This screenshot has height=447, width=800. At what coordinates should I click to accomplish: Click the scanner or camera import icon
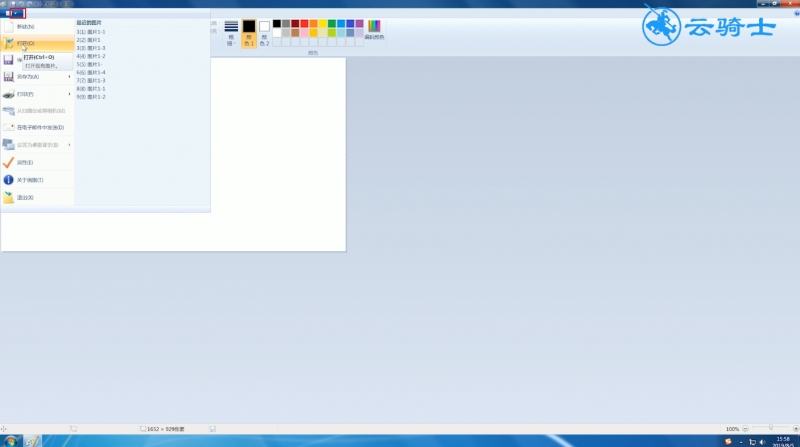click(9, 111)
